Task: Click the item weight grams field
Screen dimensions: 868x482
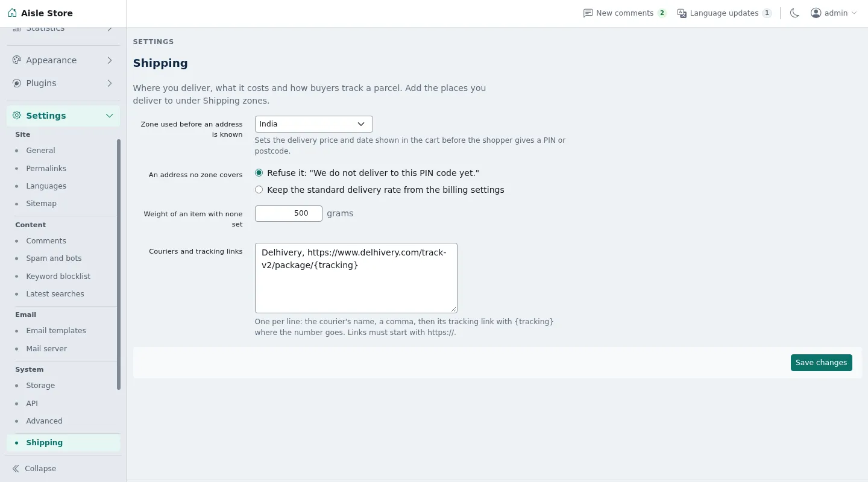Action: point(289,213)
